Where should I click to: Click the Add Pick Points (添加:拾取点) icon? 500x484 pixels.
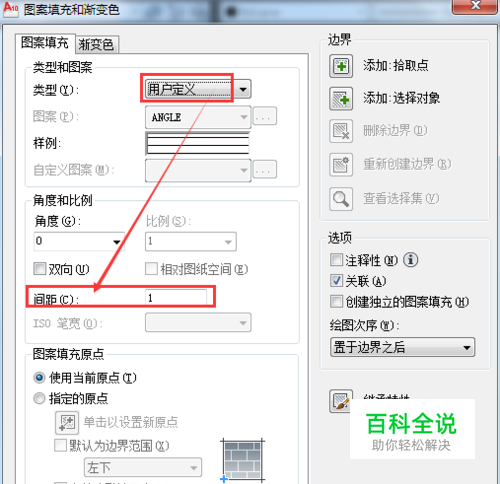tap(341, 66)
